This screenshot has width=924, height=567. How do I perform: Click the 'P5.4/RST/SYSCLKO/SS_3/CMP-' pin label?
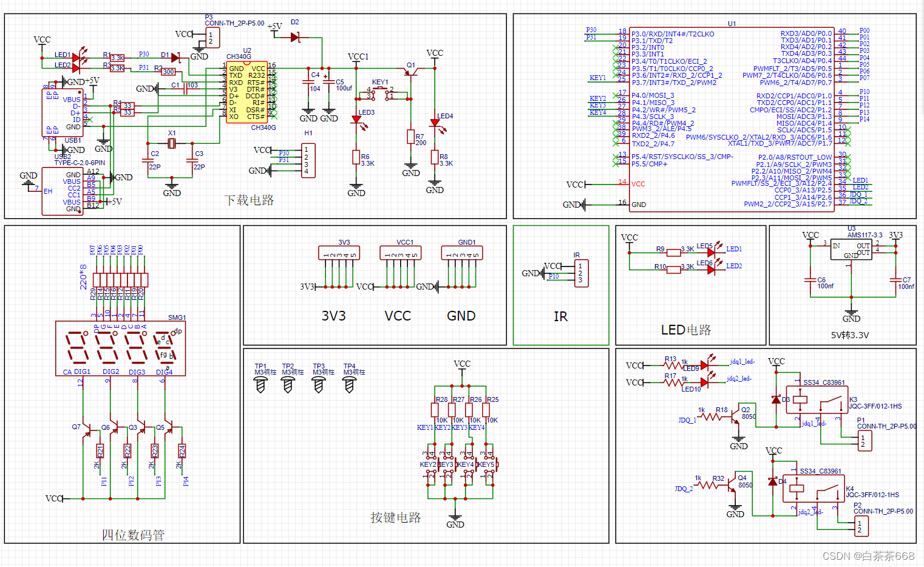(x=682, y=157)
